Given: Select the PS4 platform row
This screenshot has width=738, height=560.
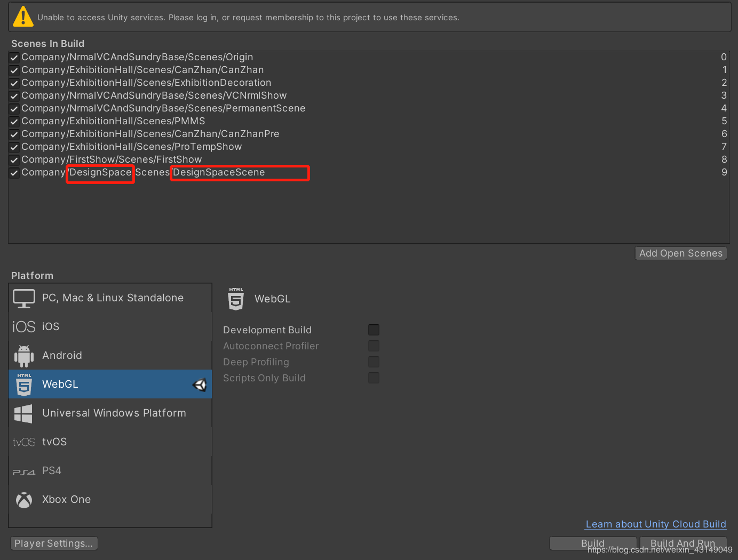Looking at the screenshot, I should click(110, 471).
